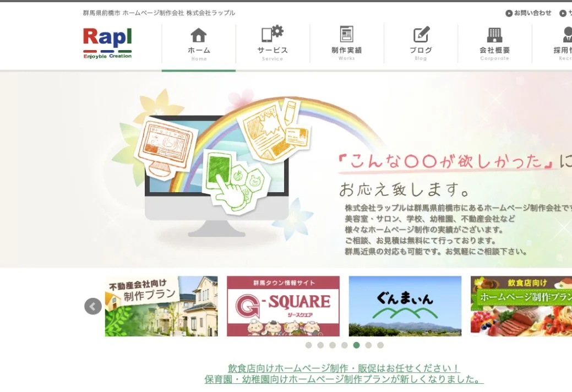This screenshot has width=572, height=392.
Task: Open the 制作実績 Works menu label
Action: point(346,53)
